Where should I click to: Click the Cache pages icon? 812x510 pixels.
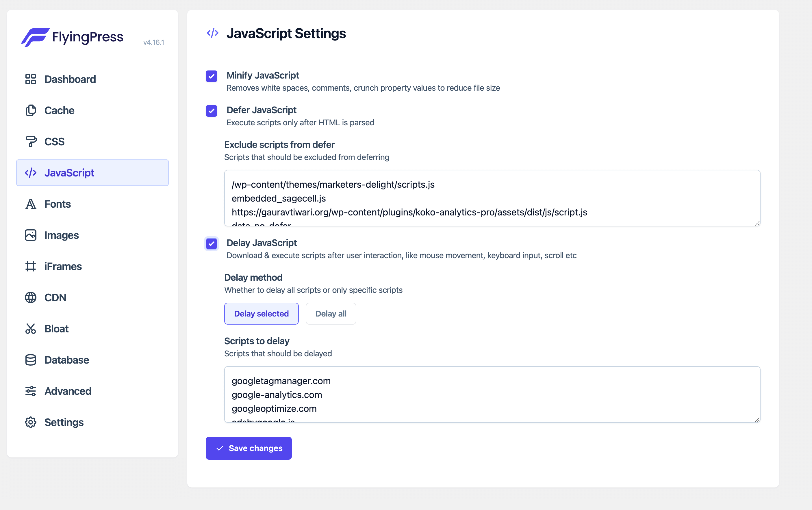[x=31, y=110]
